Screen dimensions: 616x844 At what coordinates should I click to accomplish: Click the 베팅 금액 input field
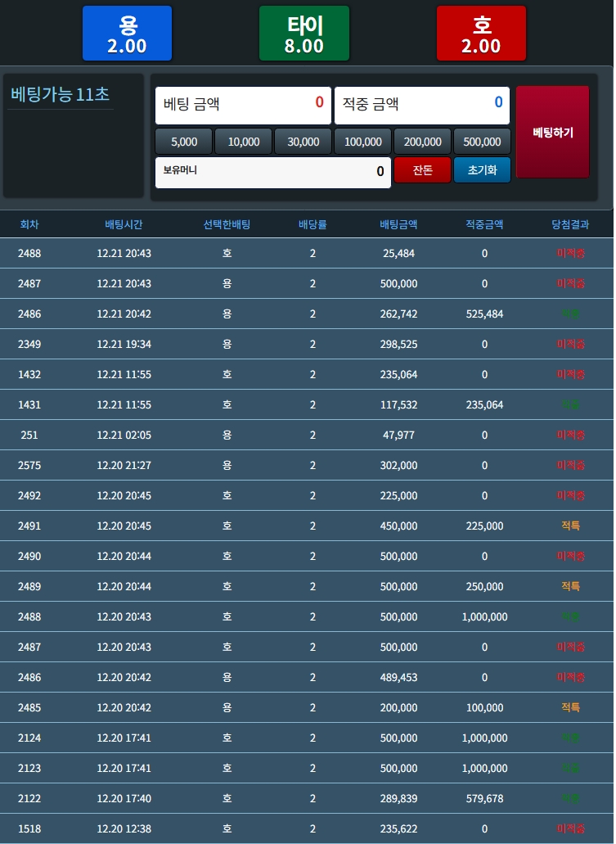click(243, 105)
